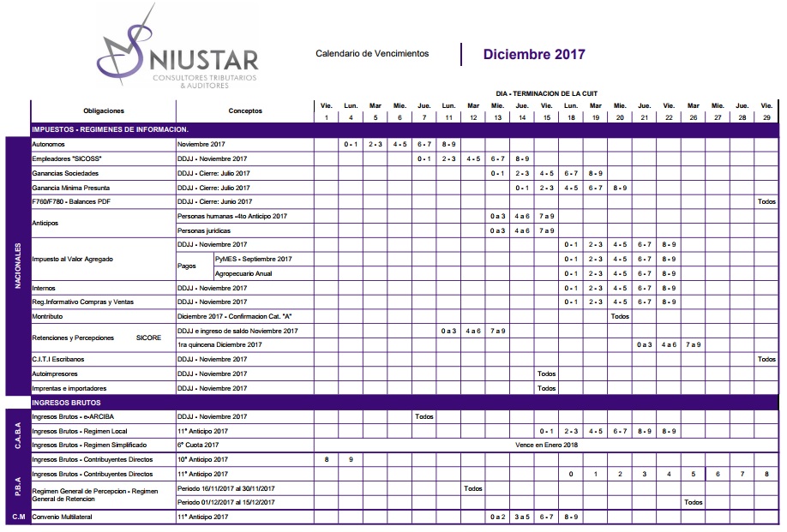The height and width of the screenshot is (532, 787).
Task: Select the Ganancia Minima Presunta row label
Action: (70, 187)
